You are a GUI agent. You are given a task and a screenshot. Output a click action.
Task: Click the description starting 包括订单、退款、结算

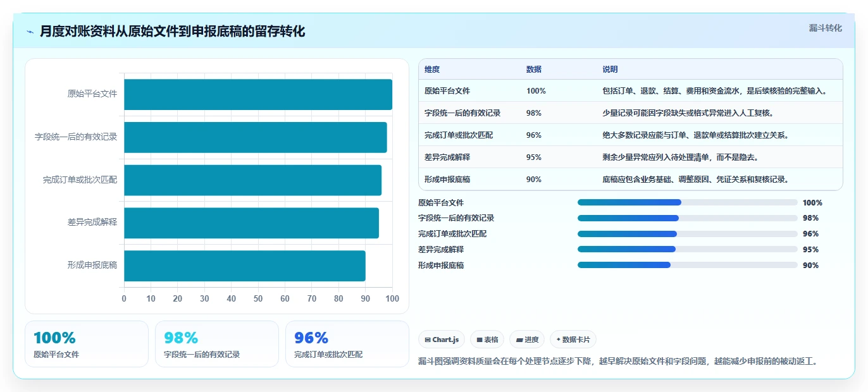[x=714, y=91]
